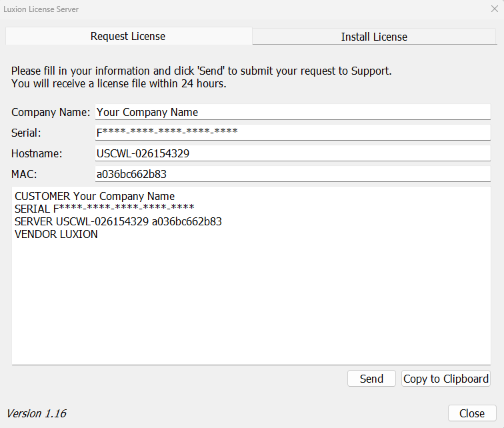
Task: Click the SERVER line in the request text
Action: [118, 221]
